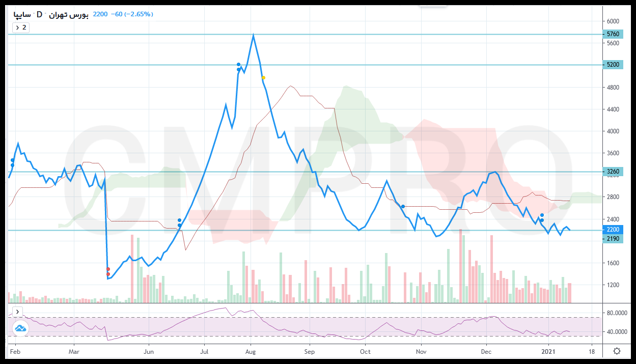The image size is (636, 364).
Task: Expand the RSI pane legend chevron
Action: tap(17, 311)
